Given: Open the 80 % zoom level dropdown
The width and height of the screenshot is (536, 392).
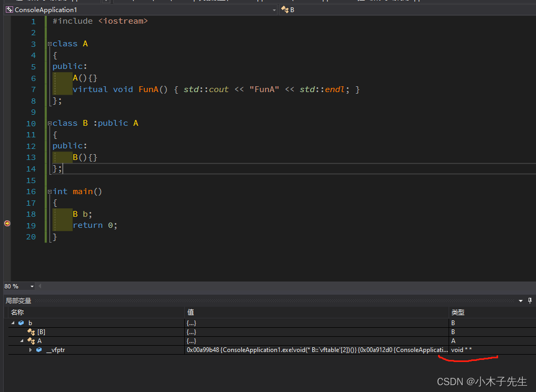Looking at the screenshot, I should coord(32,286).
